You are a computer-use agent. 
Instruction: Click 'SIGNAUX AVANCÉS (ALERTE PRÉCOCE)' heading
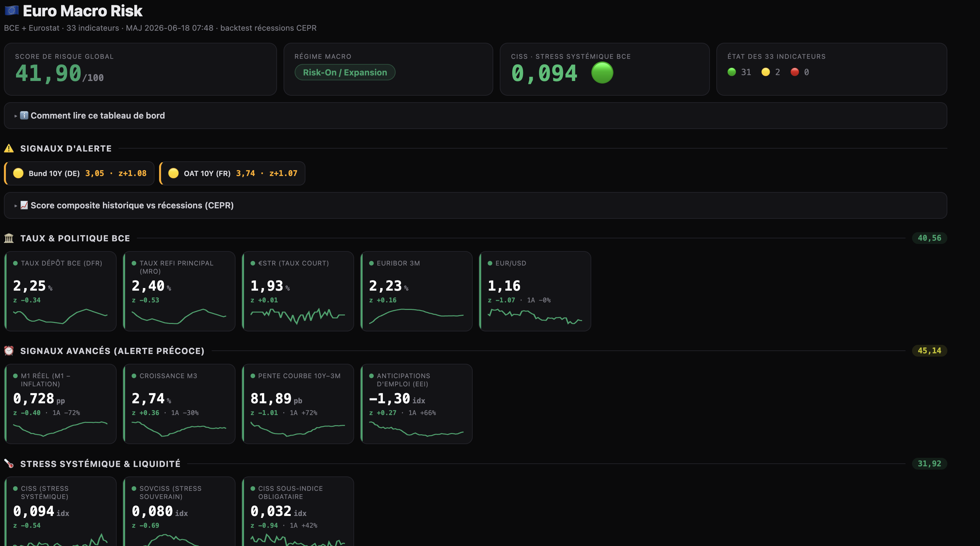pyautogui.click(x=112, y=351)
